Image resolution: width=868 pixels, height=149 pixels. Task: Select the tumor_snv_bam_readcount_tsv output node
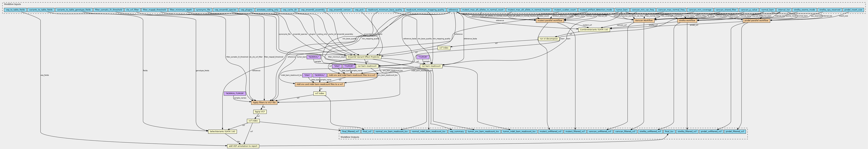(483, 132)
